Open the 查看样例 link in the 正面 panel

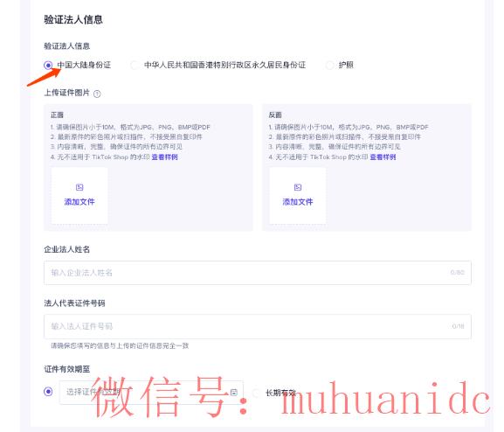tap(164, 157)
